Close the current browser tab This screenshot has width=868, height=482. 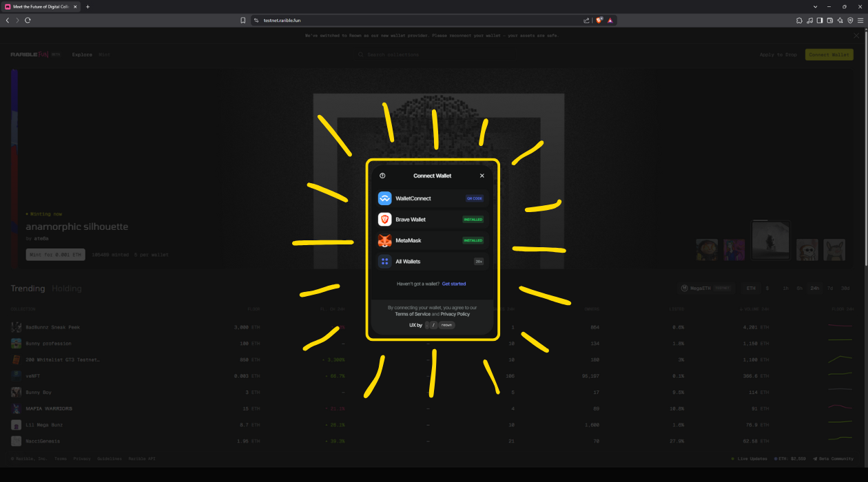[76, 6]
